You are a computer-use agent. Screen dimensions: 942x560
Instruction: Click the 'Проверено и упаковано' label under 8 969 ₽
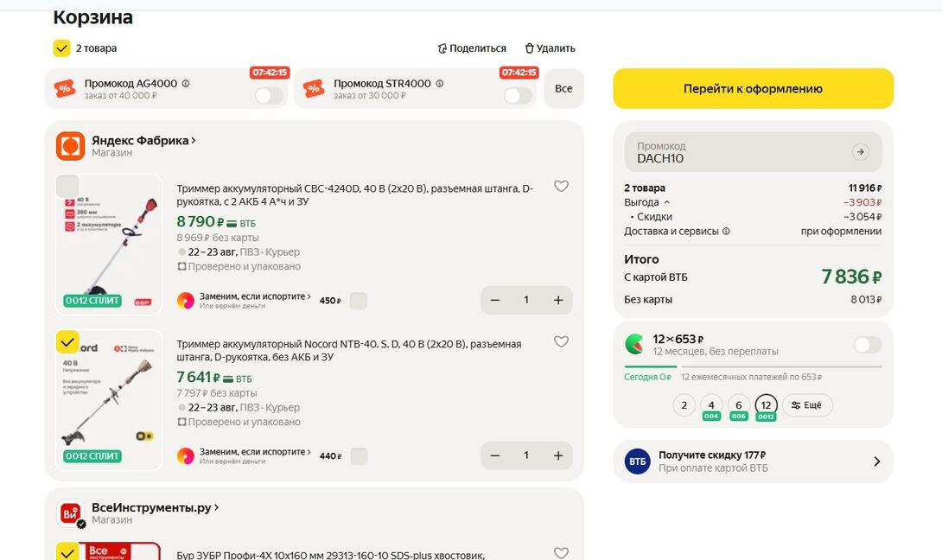click(x=239, y=266)
